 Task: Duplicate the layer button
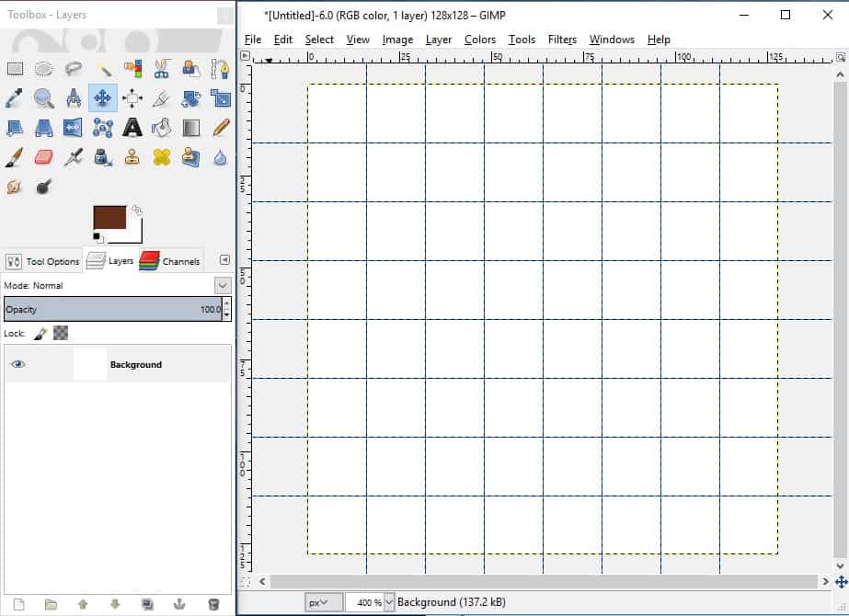click(147, 604)
